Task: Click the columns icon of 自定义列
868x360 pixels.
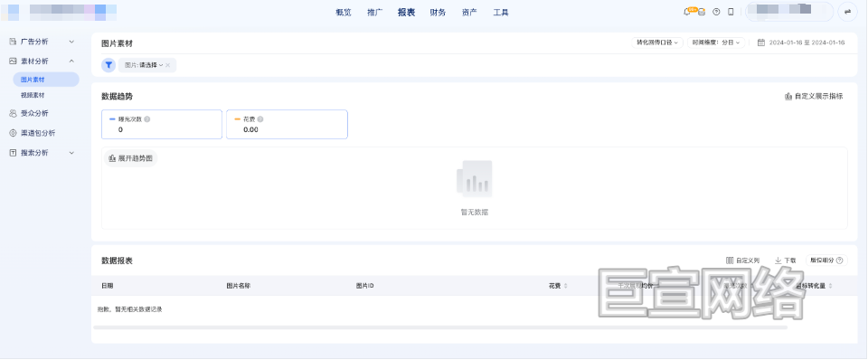Action: [730, 261]
